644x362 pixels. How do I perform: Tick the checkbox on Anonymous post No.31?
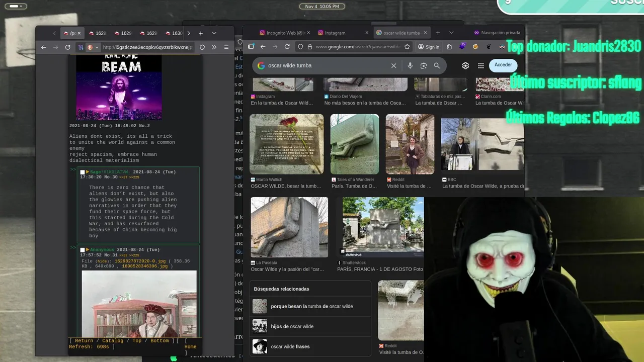(83, 250)
